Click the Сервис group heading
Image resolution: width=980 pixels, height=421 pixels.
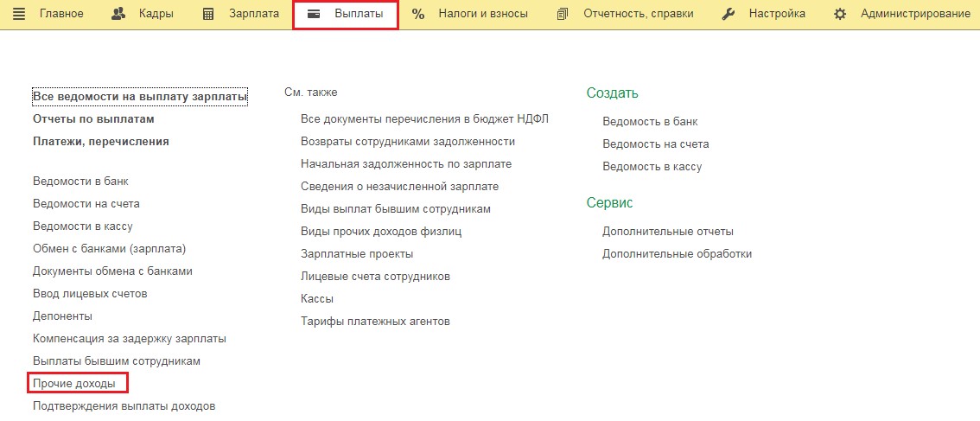point(610,202)
